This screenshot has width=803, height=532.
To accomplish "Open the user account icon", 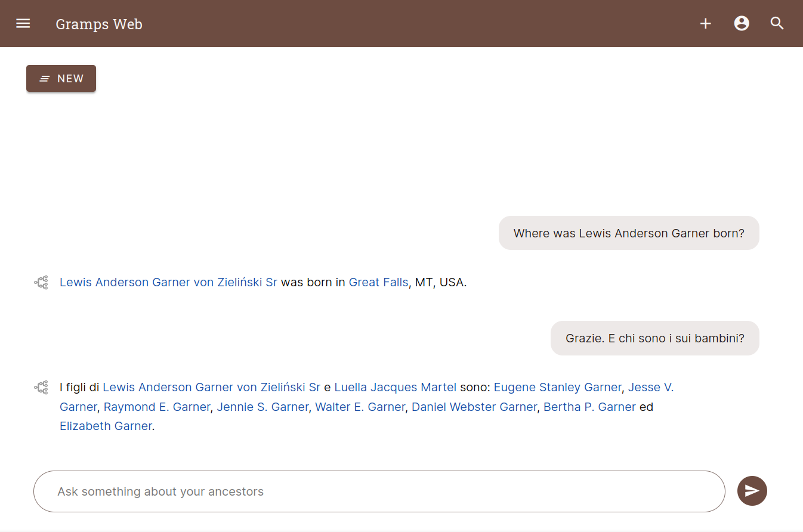I will coord(742,23).
